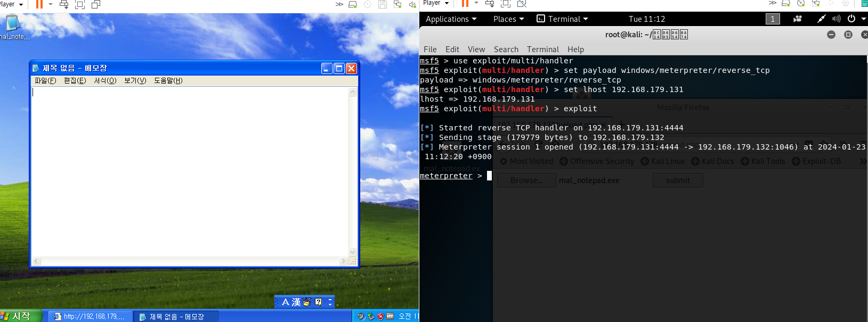This screenshot has width=868, height=322.
Task: Click workspace indicator 1 in the Kali top bar
Action: pos(773,19)
